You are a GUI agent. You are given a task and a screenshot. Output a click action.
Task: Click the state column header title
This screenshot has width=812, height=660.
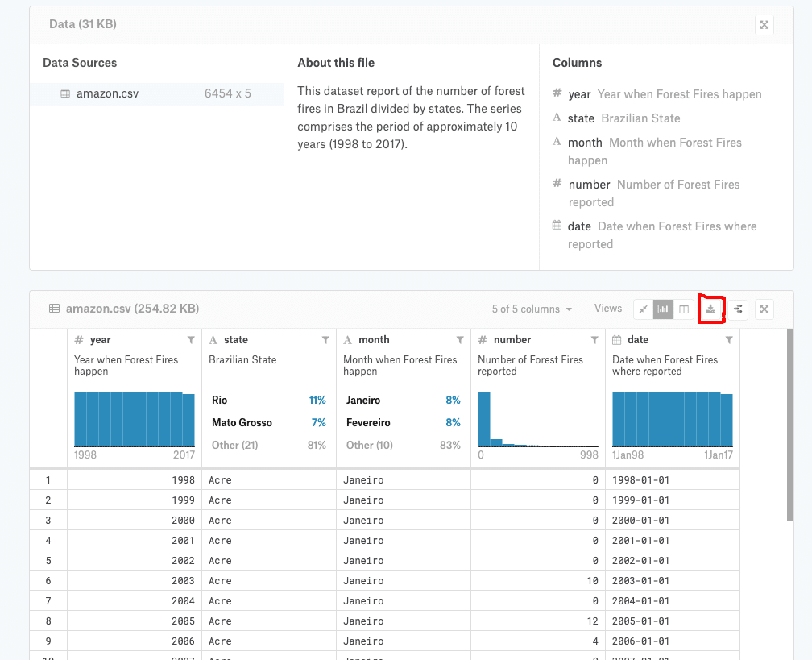click(235, 340)
